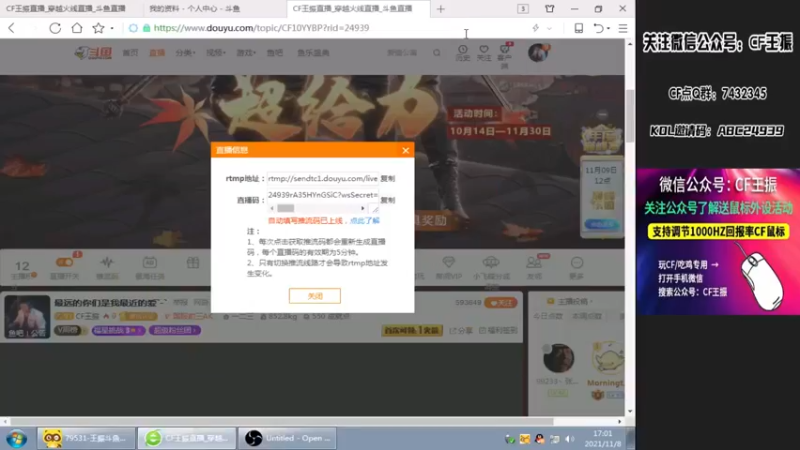Click the rtmp地址 text field
The height and width of the screenshot is (450, 800).
pyautogui.click(x=322, y=179)
